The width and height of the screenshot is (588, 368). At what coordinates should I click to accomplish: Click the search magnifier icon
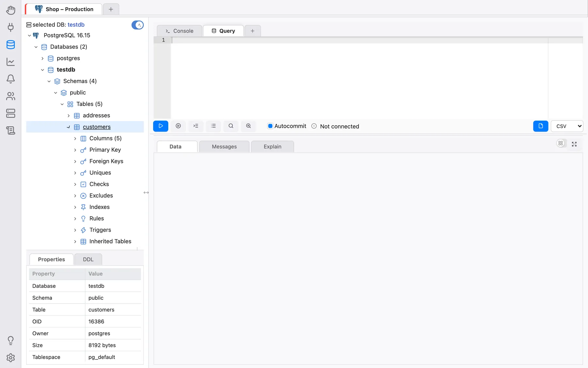tap(231, 126)
